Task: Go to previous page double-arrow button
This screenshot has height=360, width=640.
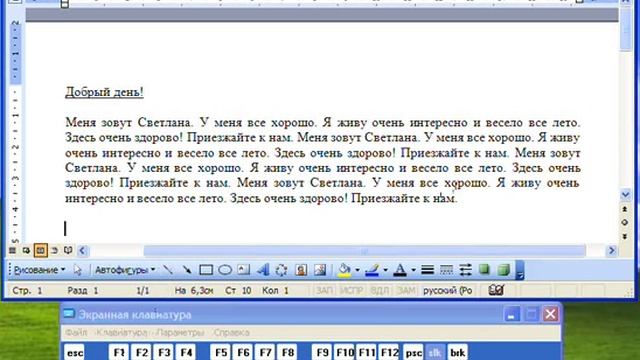Action: click(x=625, y=209)
